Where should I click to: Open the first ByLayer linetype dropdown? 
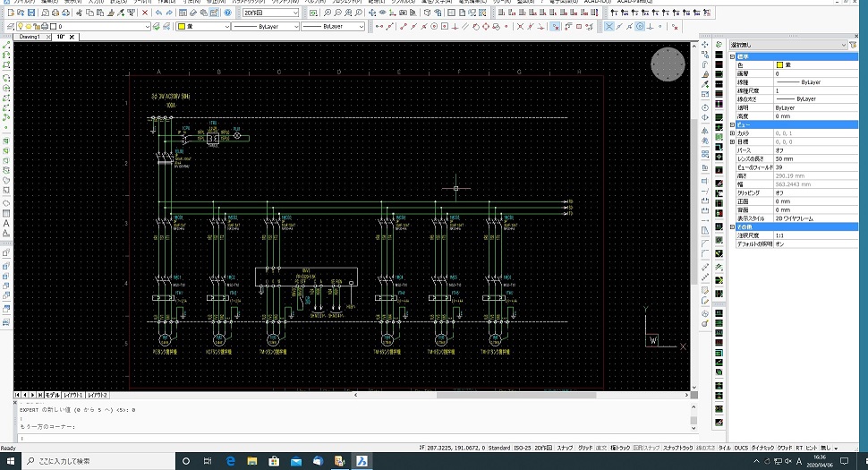[x=266, y=26]
